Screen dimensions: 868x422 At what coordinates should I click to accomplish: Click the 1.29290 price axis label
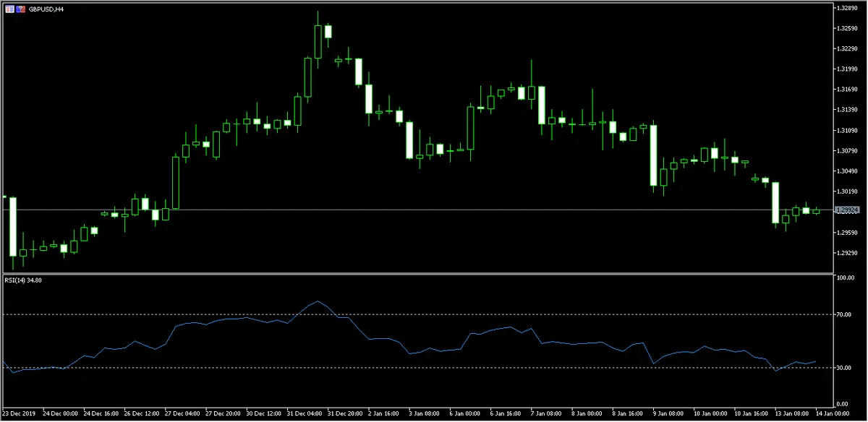point(848,253)
